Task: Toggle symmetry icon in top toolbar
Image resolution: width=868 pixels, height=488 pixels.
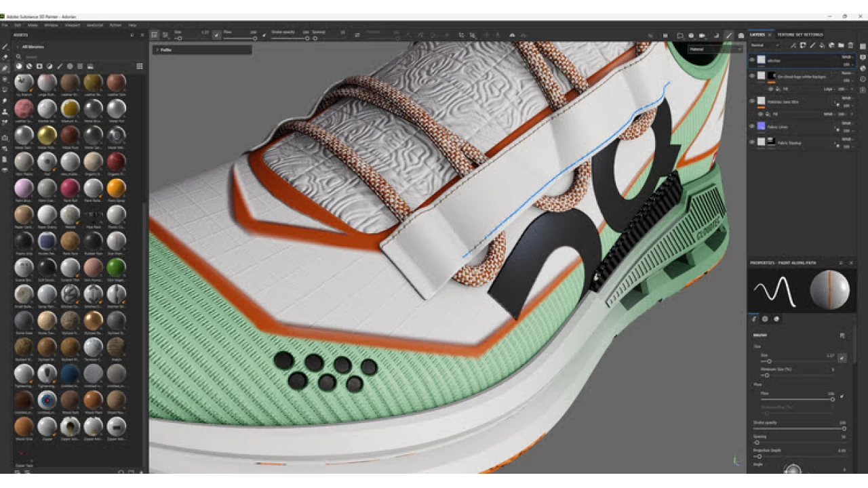Action: tap(512, 35)
